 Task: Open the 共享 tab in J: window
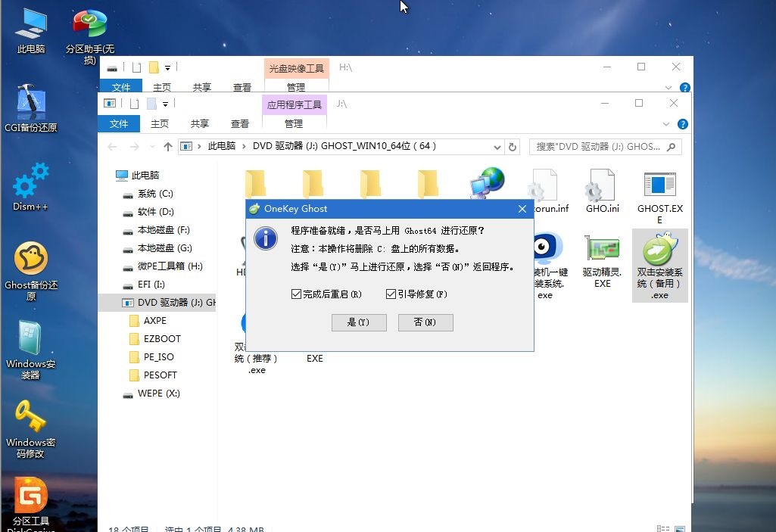pyautogui.click(x=199, y=123)
